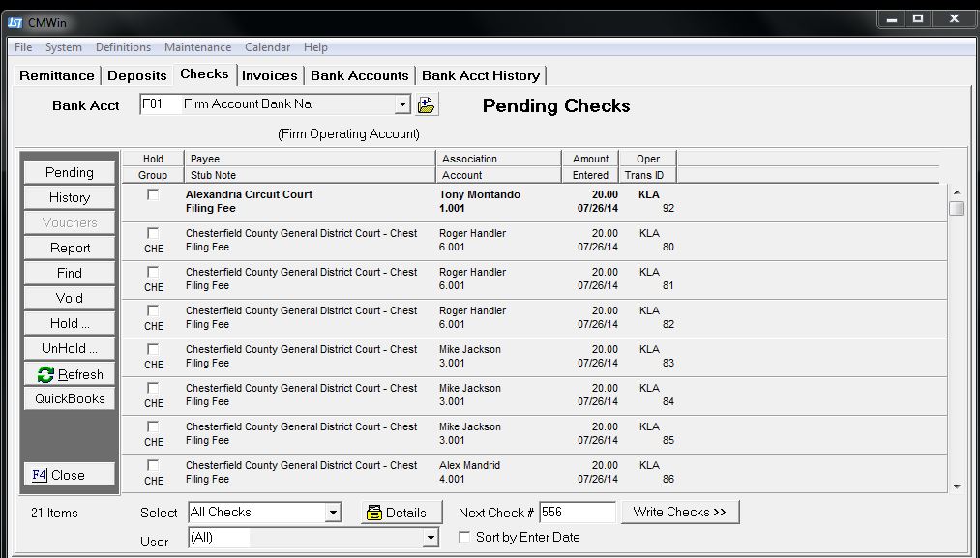This screenshot has width=980, height=558.
Task: Toggle Hold checkbox for Alexandria Circuit Court
Action: point(153,194)
